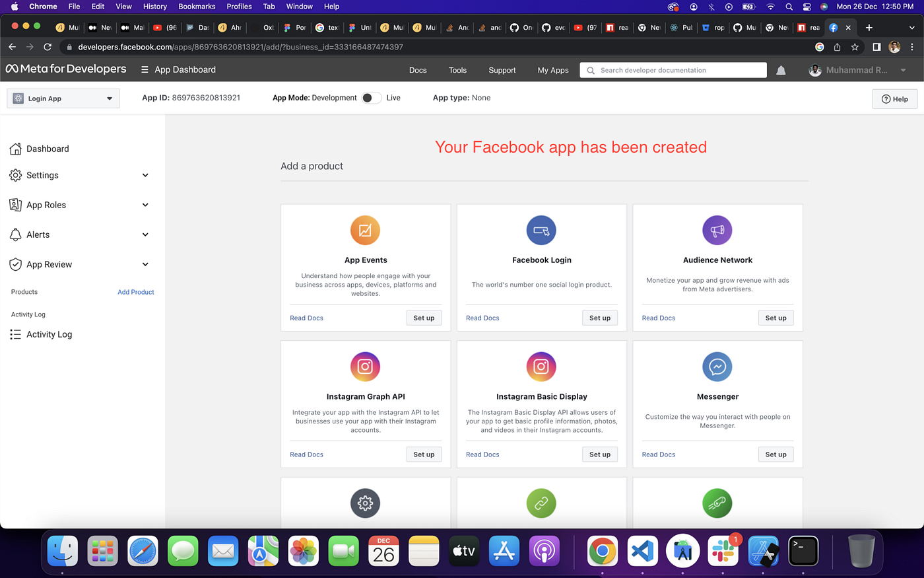Set up Messenger
This screenshot has width=924, height=578.
[x=775, y=454]
